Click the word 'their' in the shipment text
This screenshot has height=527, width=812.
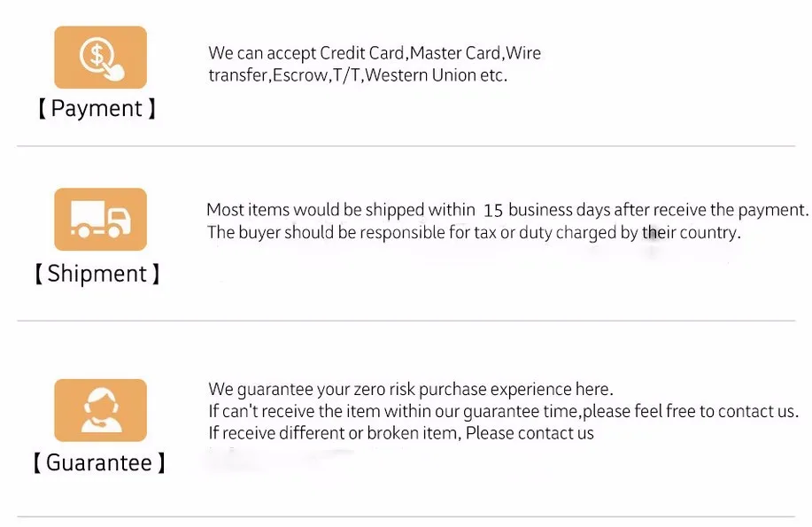coord(659,232)
